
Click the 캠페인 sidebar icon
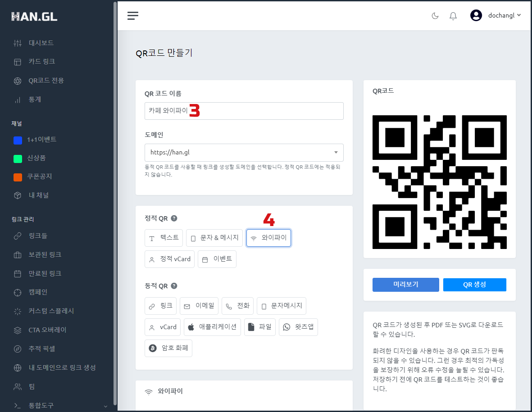(x=18, y=293)
